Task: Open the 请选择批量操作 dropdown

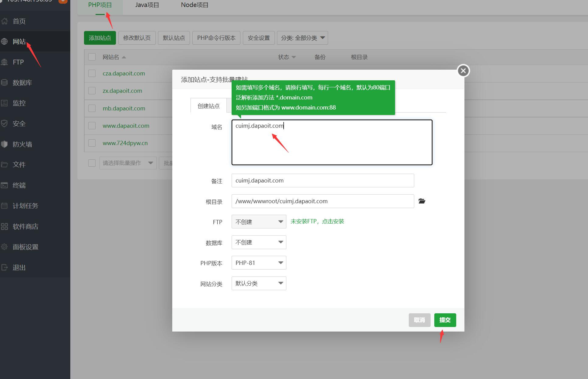Action: pos(128,163)
